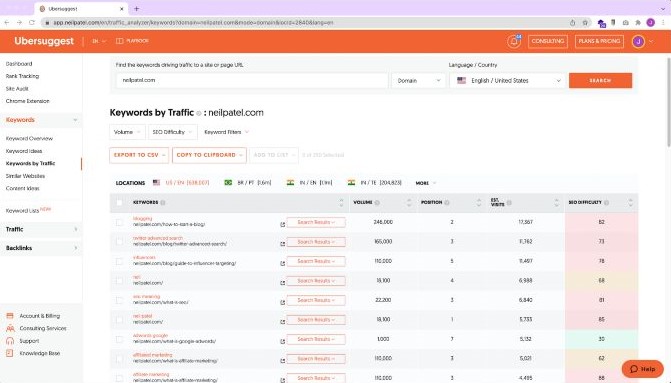Click the CONSULTING header button
This screenshot has width=671, height=383.
548,41
